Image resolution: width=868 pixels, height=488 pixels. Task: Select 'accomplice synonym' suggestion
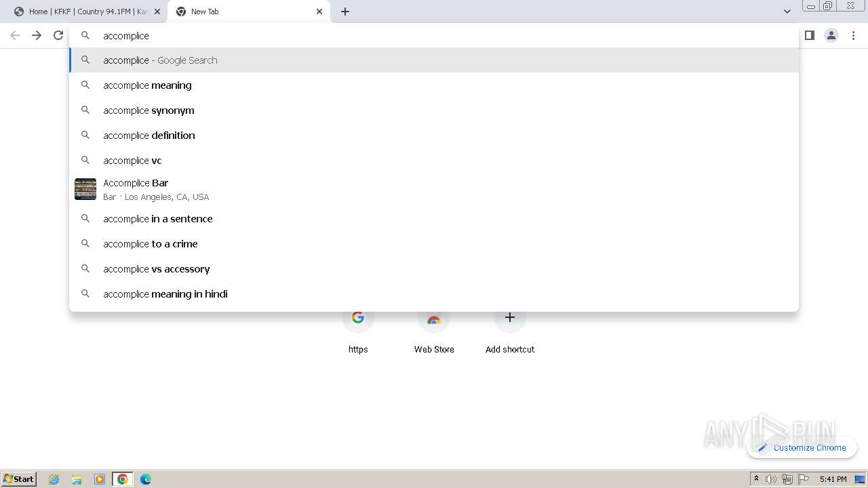[x=434, y=110]
